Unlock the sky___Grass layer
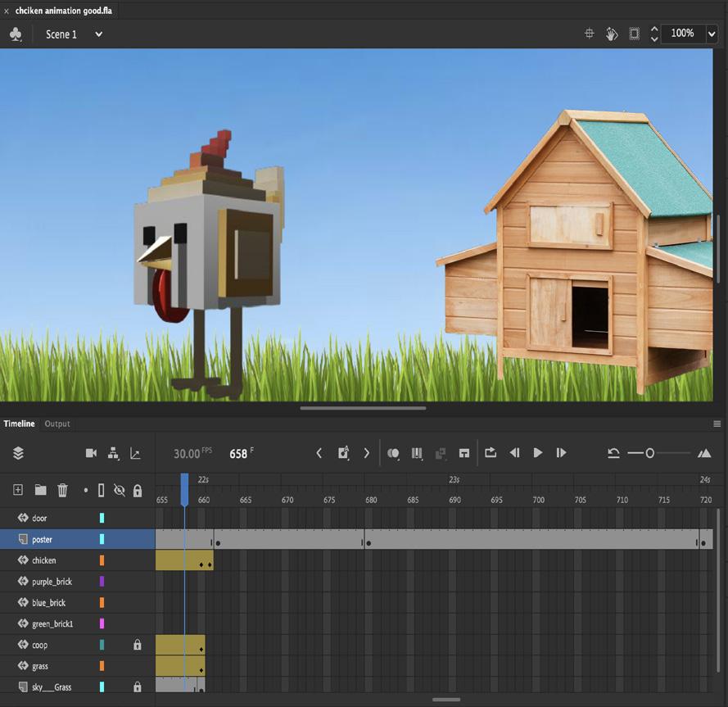 point(138,687)
